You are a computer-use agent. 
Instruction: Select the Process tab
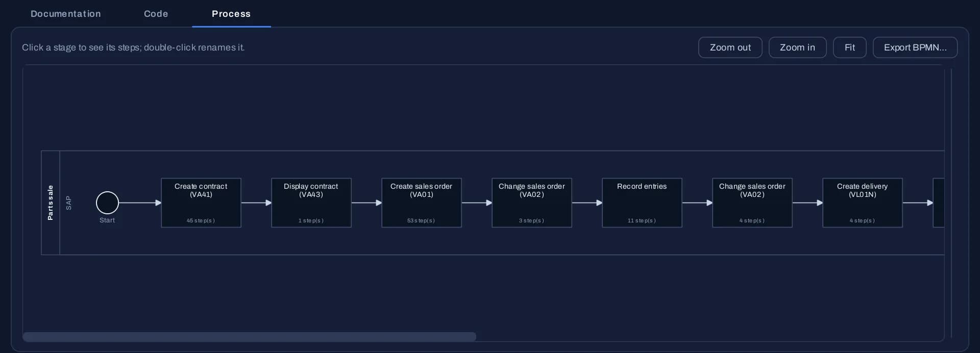pos(231,14)
